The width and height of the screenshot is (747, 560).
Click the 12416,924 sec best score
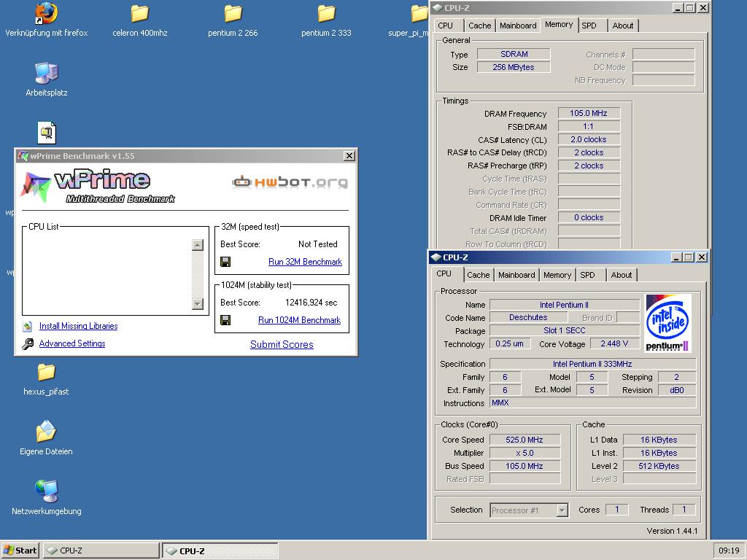point(311,303)
